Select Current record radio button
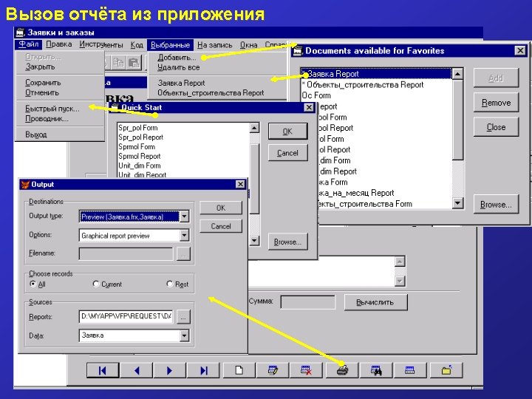Image resolution: width=532 pixels, height=399 pixels. pos(95,284)
